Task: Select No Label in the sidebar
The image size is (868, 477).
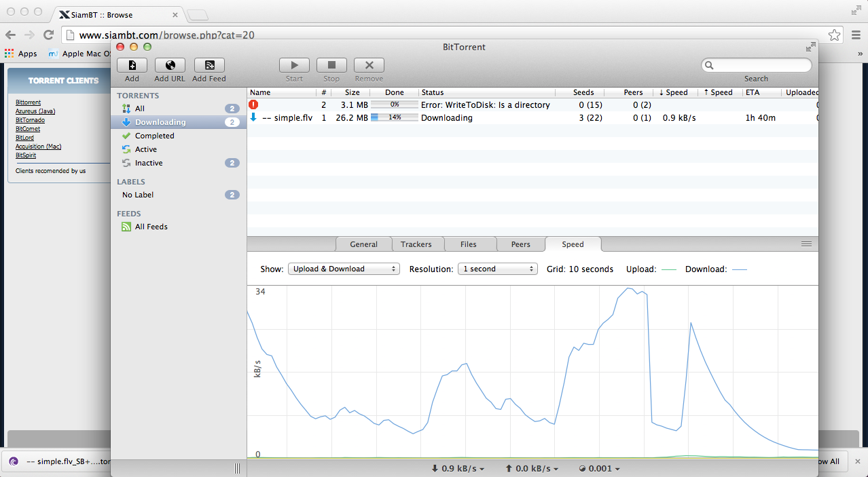Action: point(179,195)
